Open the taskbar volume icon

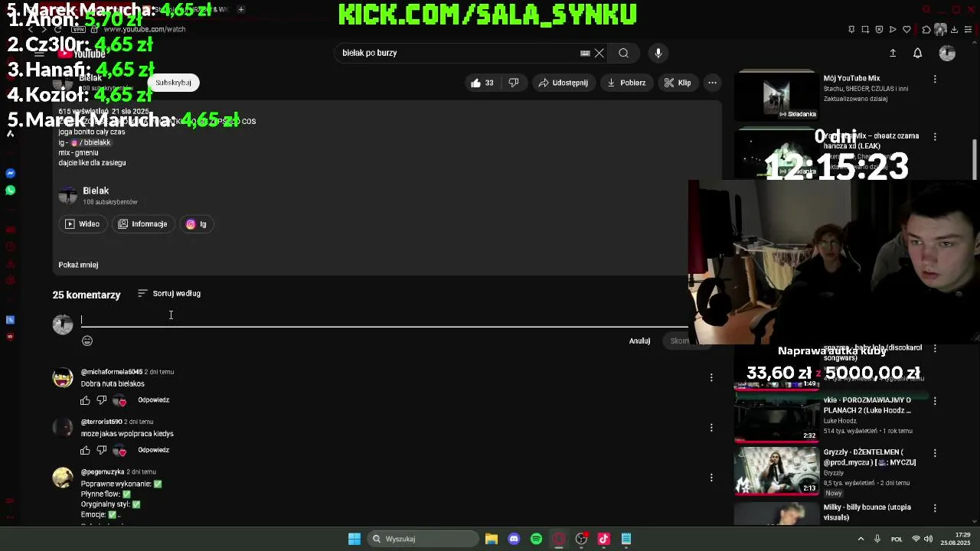[x=929, y=539]
